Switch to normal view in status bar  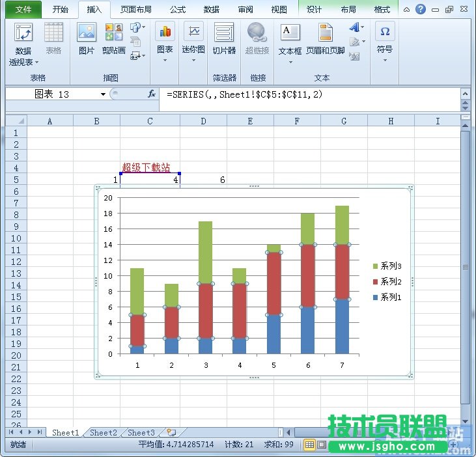[x=310, y=445]
